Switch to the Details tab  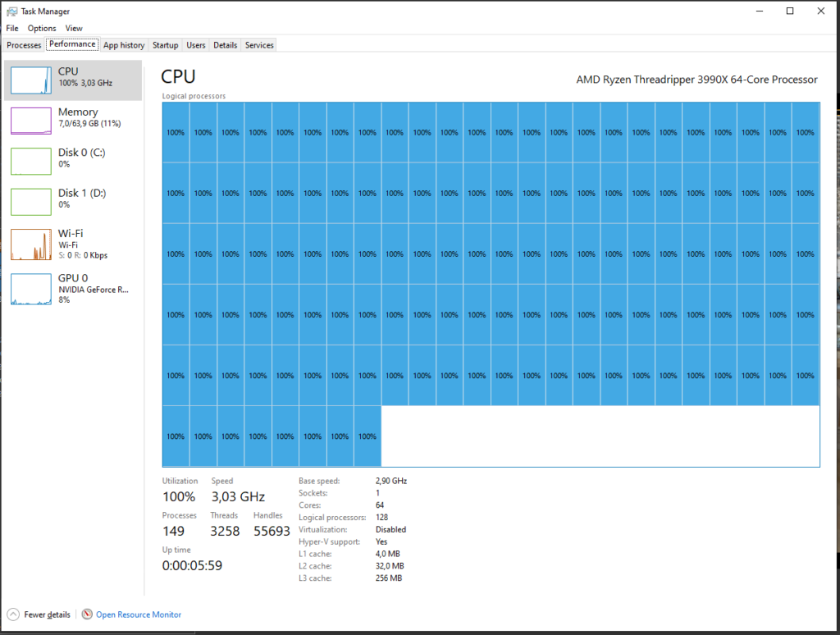pyautogui.click(x=226, y=45)
